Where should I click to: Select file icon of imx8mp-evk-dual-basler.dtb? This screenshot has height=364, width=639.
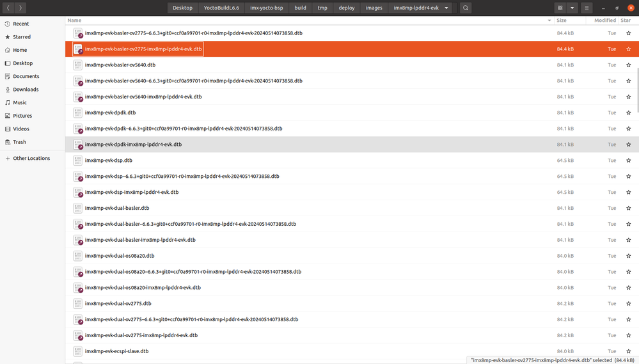(77, 208)
